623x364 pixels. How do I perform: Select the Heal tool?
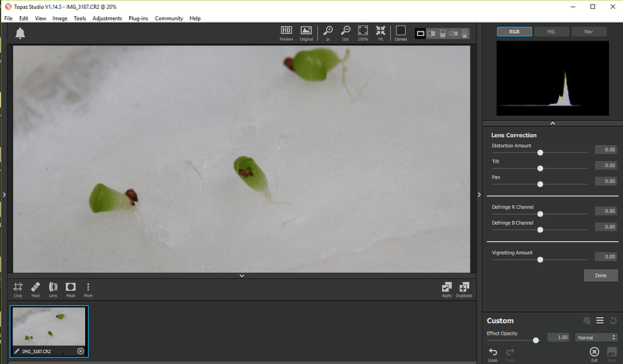coord(35,288)
